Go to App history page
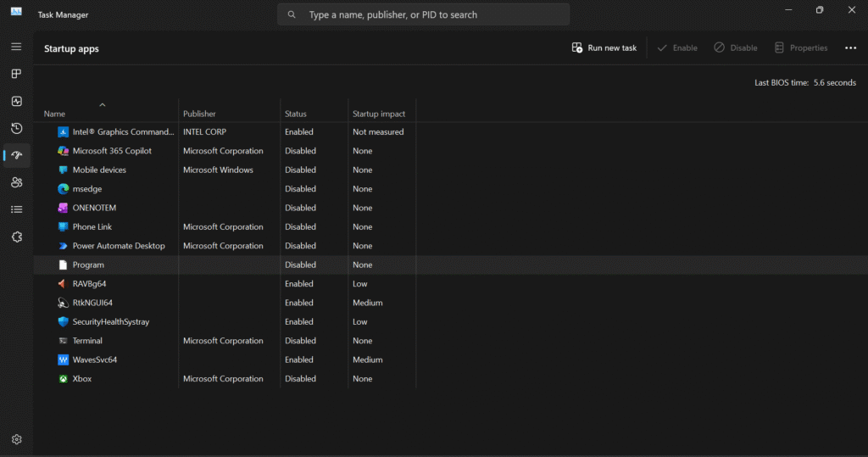 16,128
